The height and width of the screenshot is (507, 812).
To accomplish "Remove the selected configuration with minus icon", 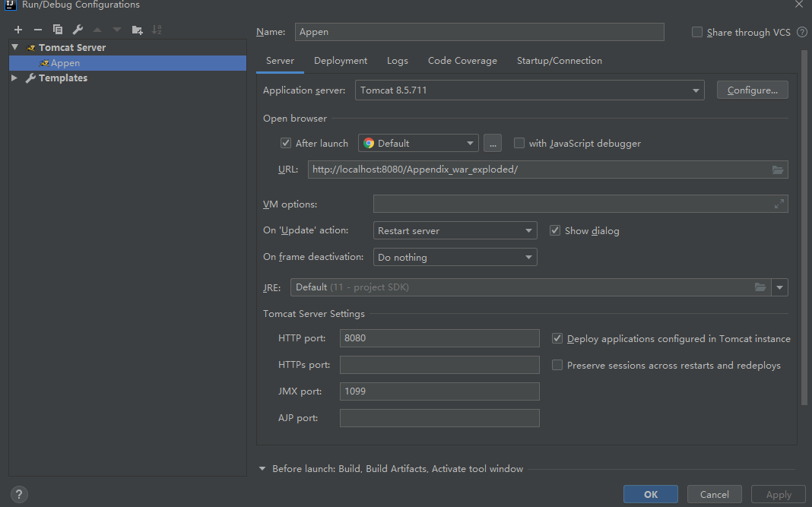I will coord(38,30).
